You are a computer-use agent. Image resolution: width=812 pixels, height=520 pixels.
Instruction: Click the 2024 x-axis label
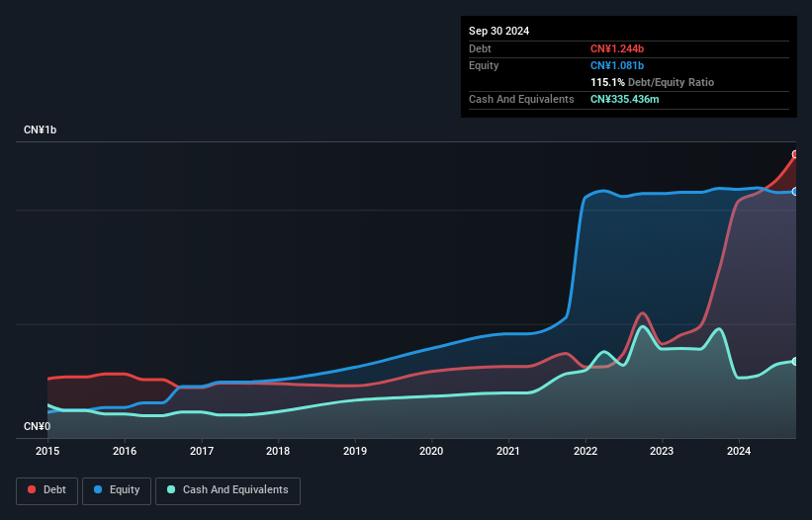point(739,451)
